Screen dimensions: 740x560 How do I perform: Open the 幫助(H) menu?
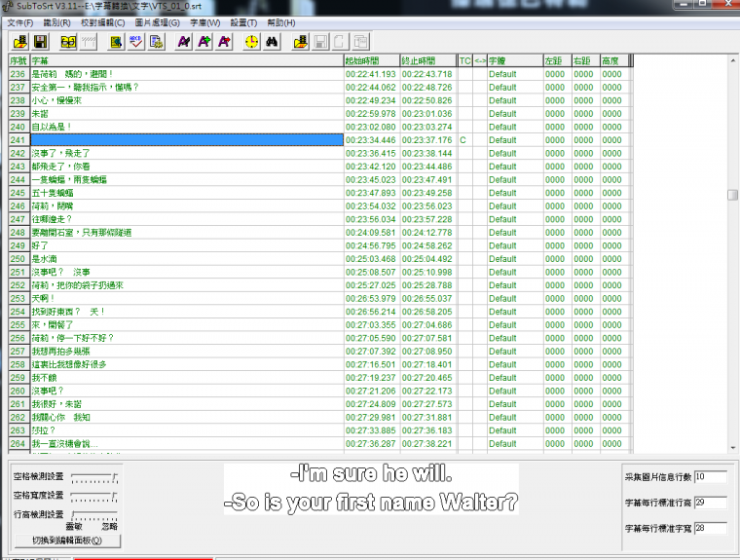(x=281, y=22)
